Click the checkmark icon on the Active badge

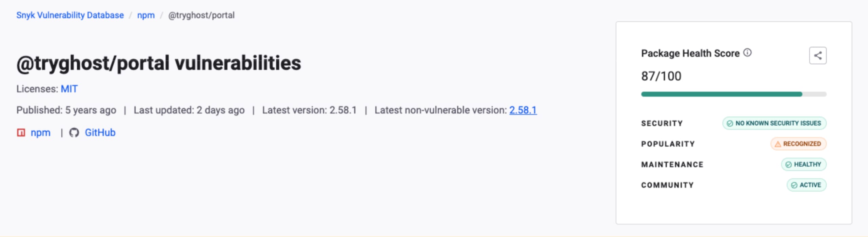793,185
